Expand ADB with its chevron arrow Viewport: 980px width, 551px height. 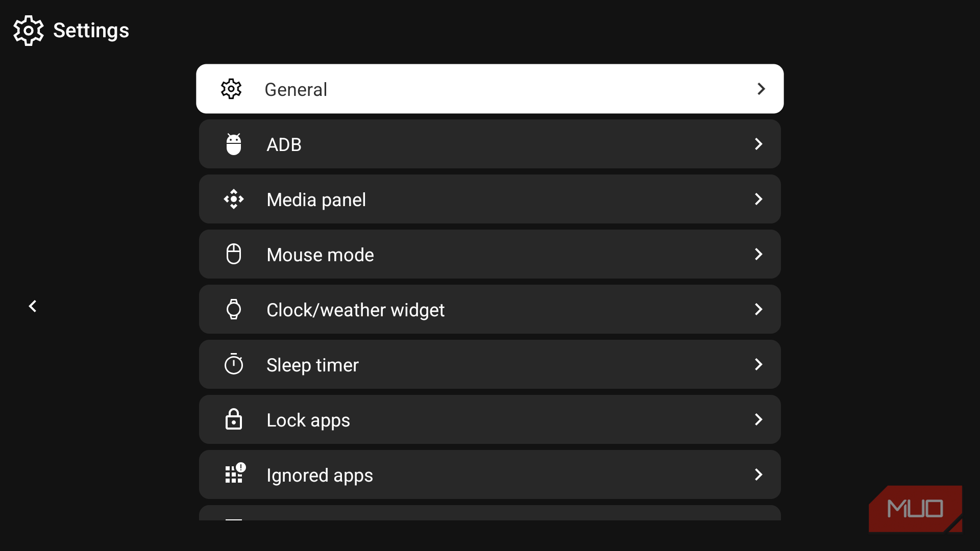[x=758, y=144]
